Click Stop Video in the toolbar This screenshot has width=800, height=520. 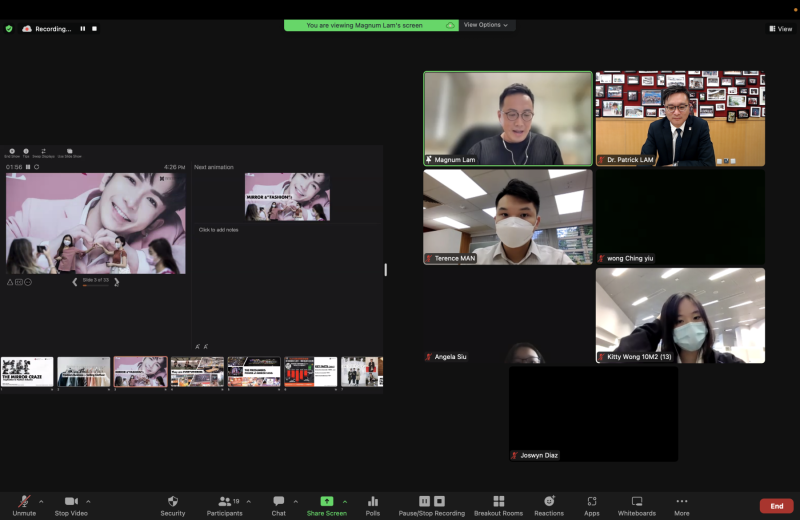point(71,506)
